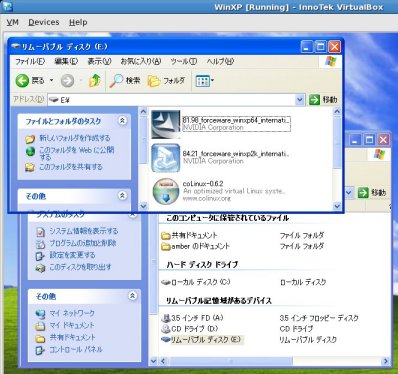Image resolution: width=398 pixels, height=374 pixels.
Task: Go up one folder level
Action: (95, 81)
